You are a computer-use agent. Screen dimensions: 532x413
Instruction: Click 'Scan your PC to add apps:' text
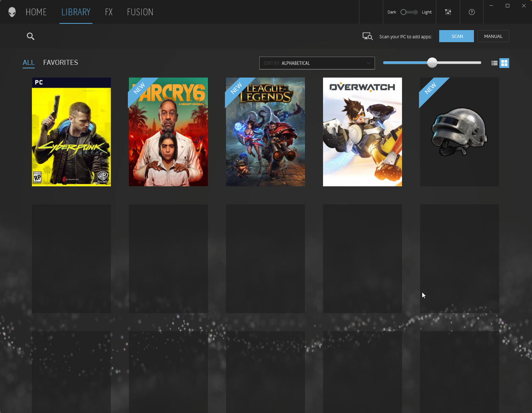click(406, 36)
